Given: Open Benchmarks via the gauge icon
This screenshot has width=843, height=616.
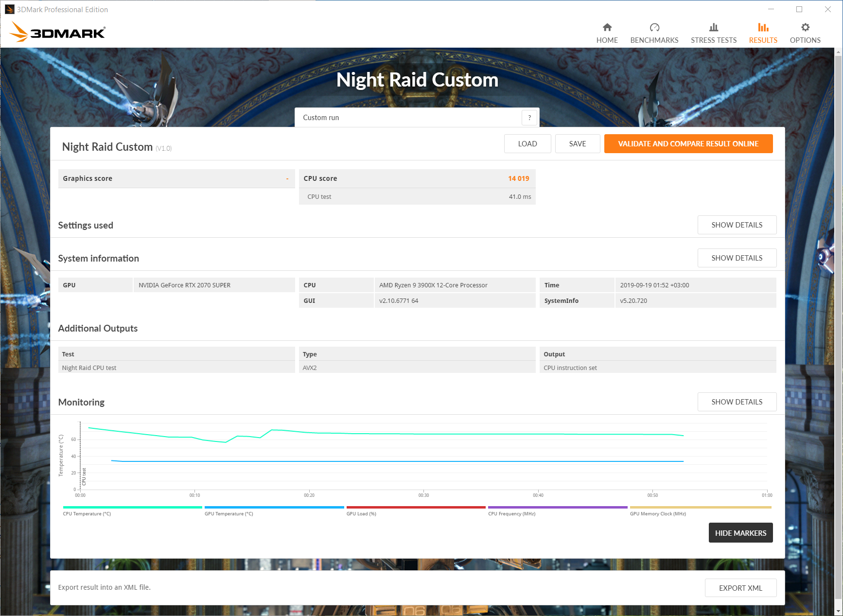Looking at the screenshot, I should pos(654,27).
